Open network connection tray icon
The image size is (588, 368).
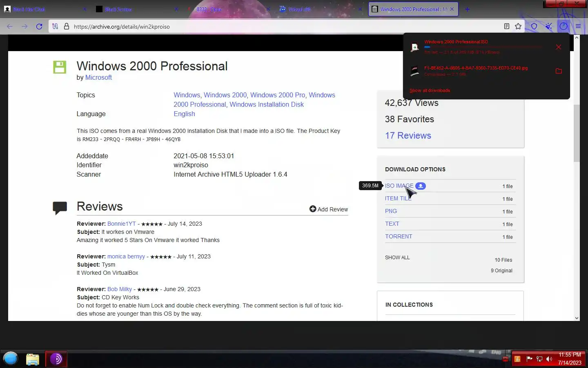[539, 359]
